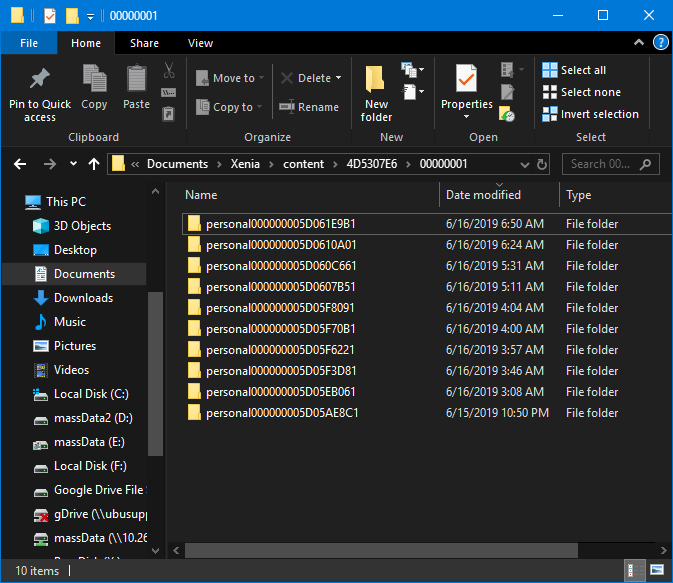
Task: Switch to the View tab
Action: 200,43
